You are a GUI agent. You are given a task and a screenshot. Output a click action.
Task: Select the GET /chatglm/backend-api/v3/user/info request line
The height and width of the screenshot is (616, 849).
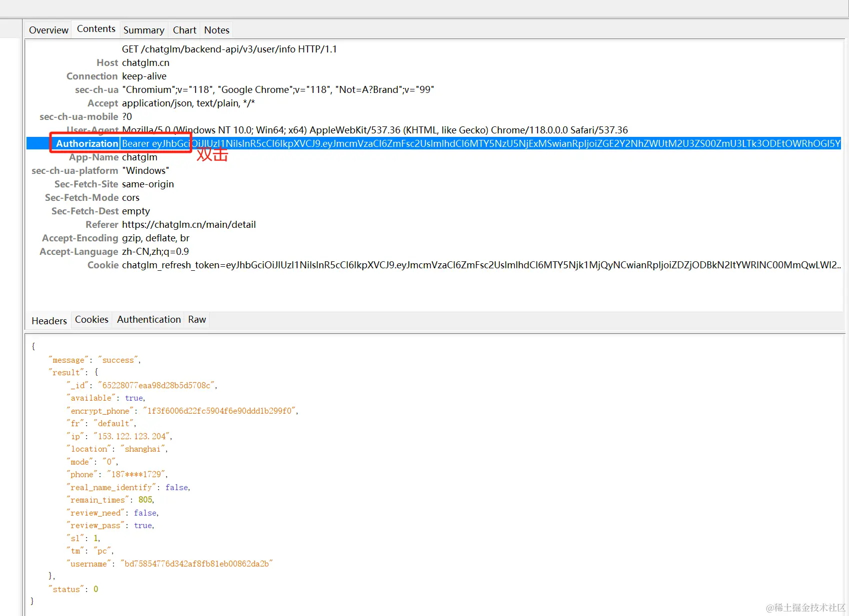click(229, 49)
